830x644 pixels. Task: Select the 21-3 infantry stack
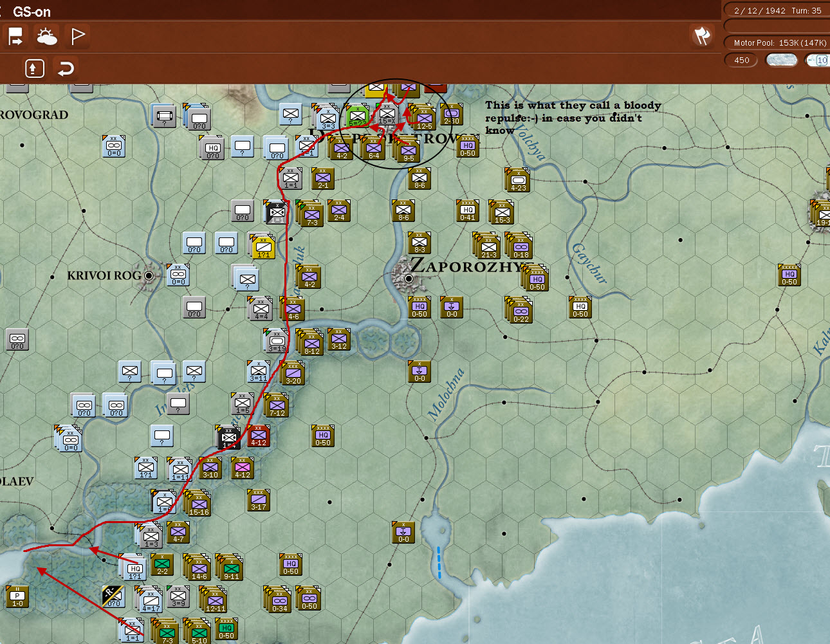click(489, 247)
